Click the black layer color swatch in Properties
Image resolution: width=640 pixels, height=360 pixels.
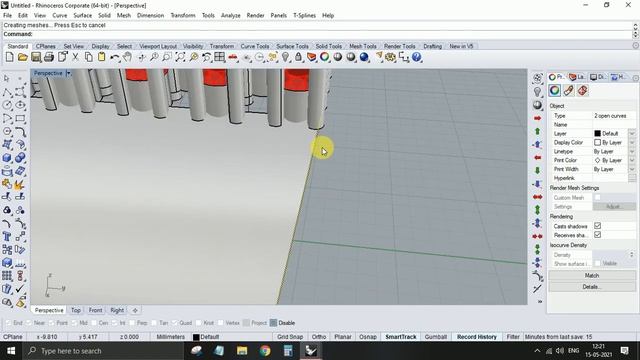coord(598,133)
